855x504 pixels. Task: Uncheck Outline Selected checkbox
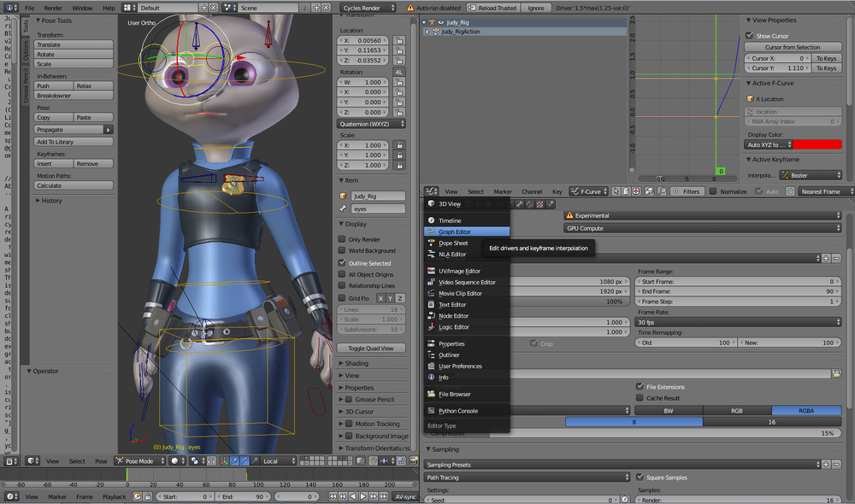pos(342,262)
